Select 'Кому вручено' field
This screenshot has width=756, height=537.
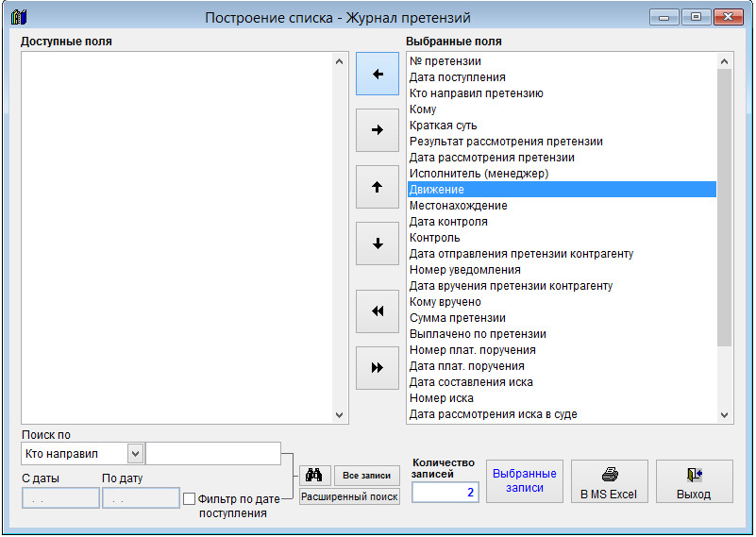(562, 302)
